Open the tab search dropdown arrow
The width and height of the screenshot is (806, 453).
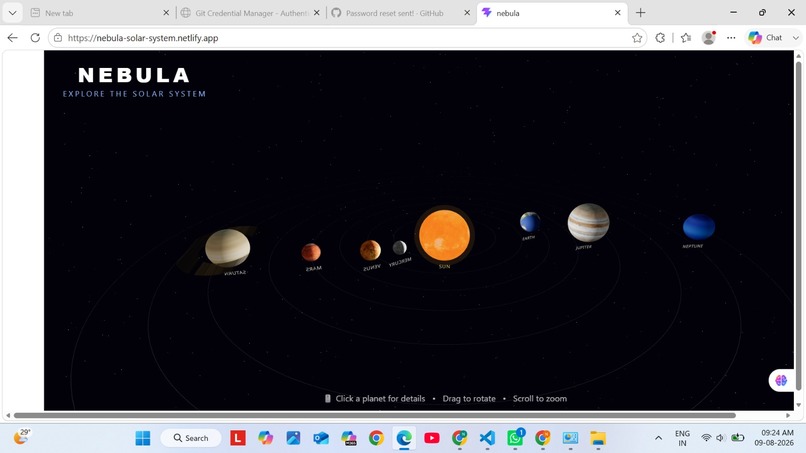12,13
